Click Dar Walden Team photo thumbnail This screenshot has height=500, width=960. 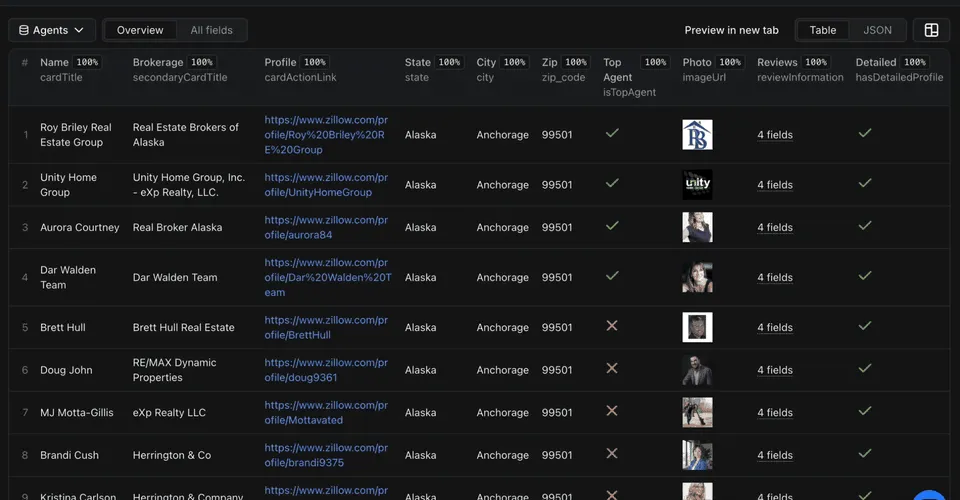[697, 277]
